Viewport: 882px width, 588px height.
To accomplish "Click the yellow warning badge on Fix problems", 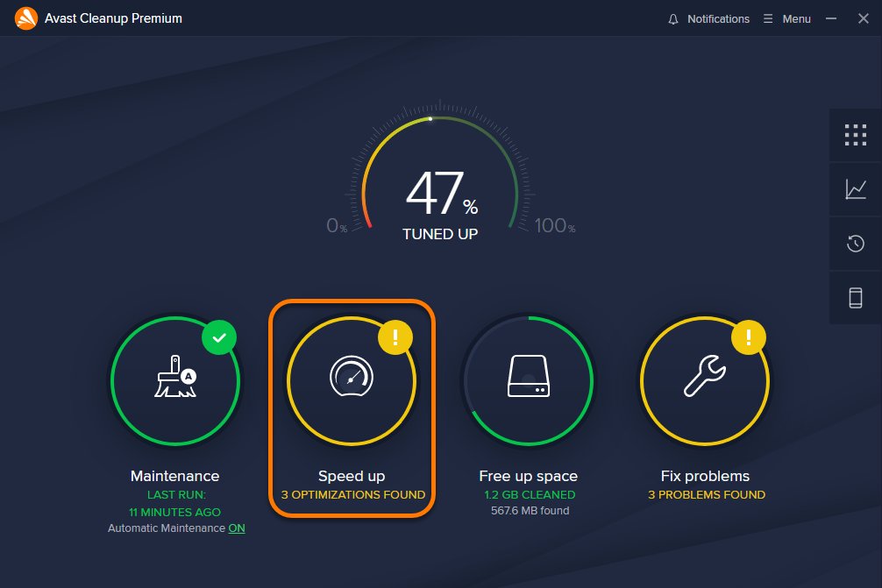I will point(749,337).
